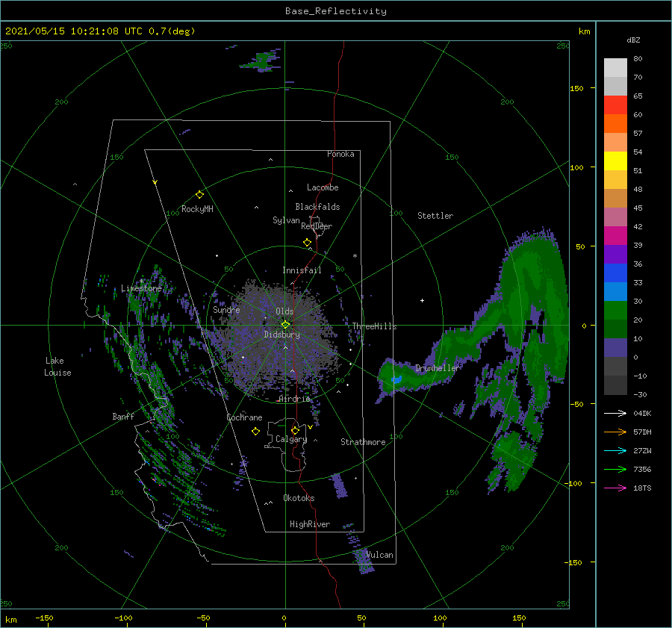Click the 80 value on dBZ scale
Viewport: 672px width, 628px height.
pos(638,58)
